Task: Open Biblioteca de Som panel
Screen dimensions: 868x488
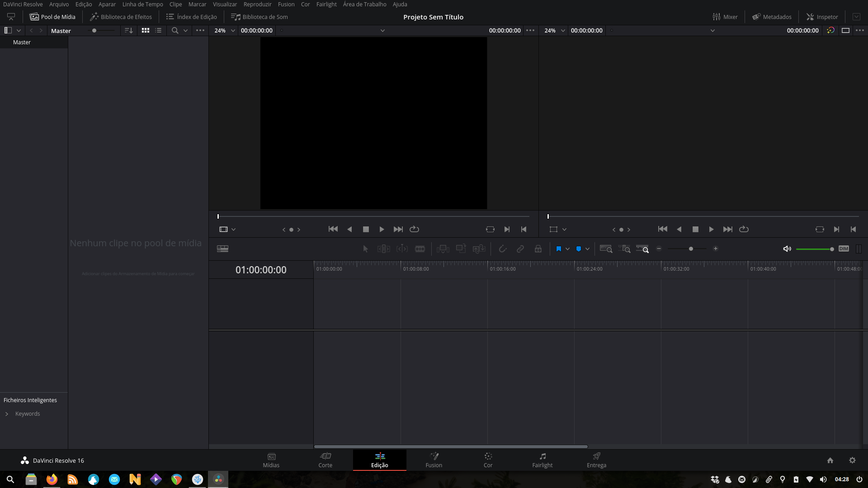Action: tap(259, 17)
